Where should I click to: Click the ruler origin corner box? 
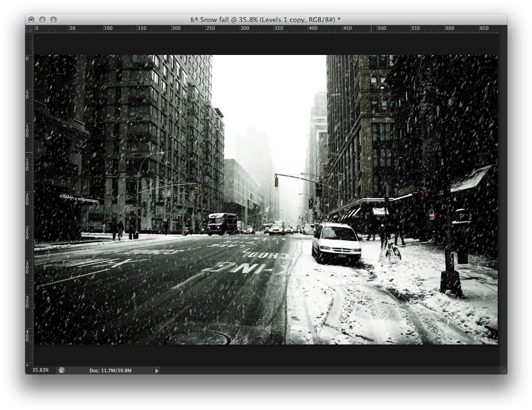29,29
